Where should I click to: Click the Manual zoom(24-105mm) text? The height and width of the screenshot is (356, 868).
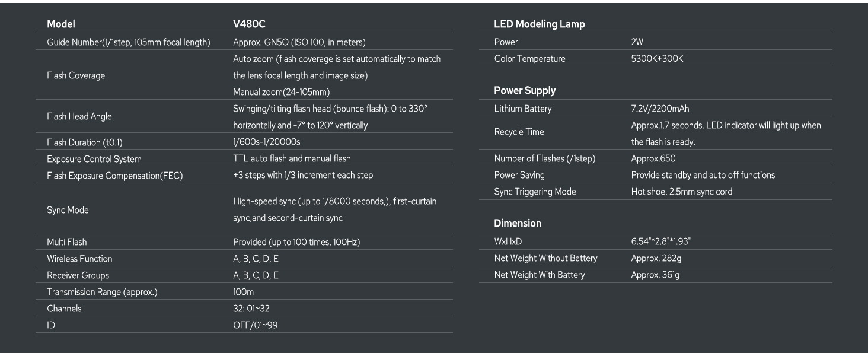click(x=282, y=92)
